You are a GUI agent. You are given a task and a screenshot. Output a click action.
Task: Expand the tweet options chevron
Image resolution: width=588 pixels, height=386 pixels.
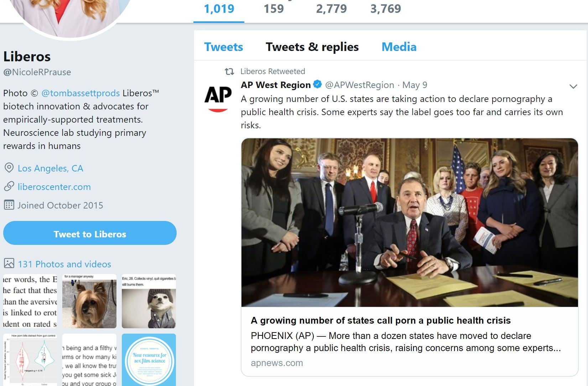[x=573, y=86]
